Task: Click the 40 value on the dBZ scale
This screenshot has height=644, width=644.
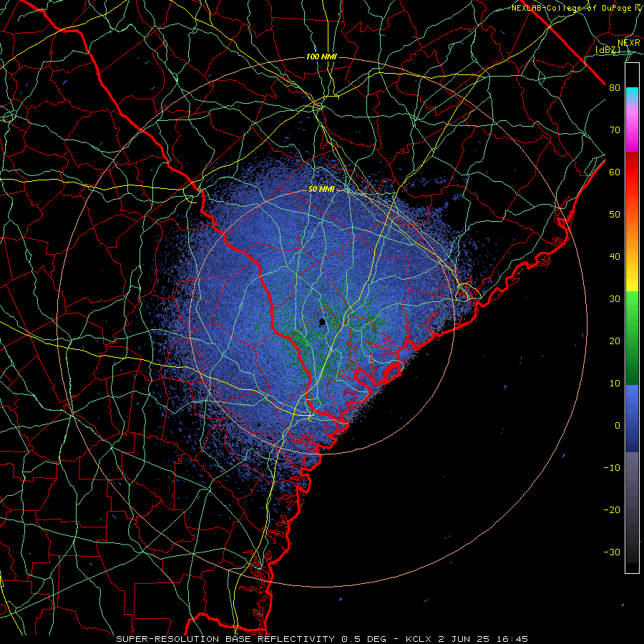Action: (x=615, y=257)
